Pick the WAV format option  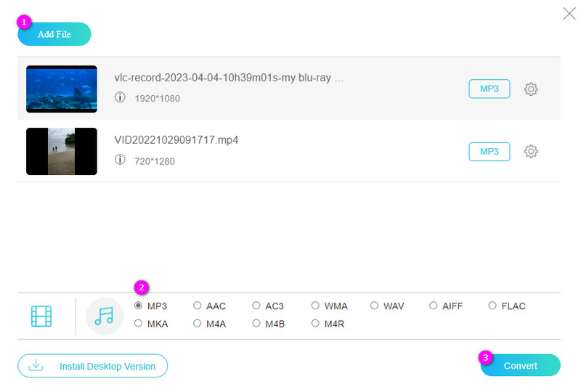[x=375, y=306]
